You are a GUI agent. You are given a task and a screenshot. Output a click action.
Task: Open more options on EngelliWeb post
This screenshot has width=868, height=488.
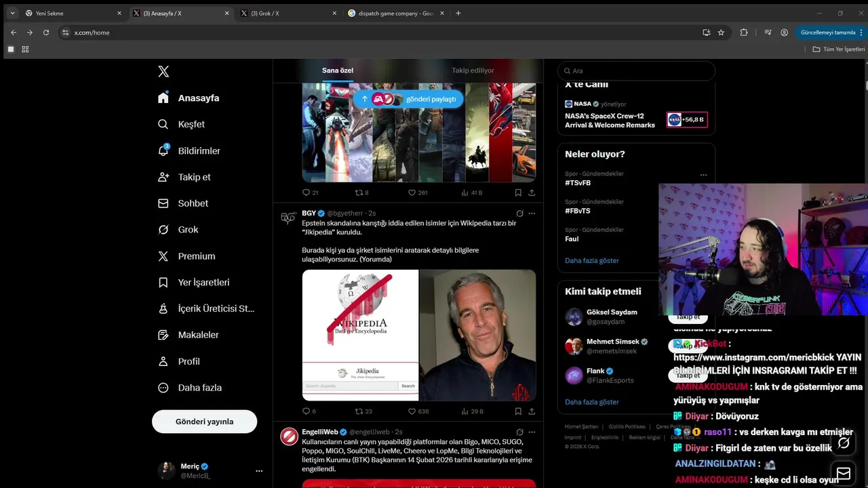point(532,432)
